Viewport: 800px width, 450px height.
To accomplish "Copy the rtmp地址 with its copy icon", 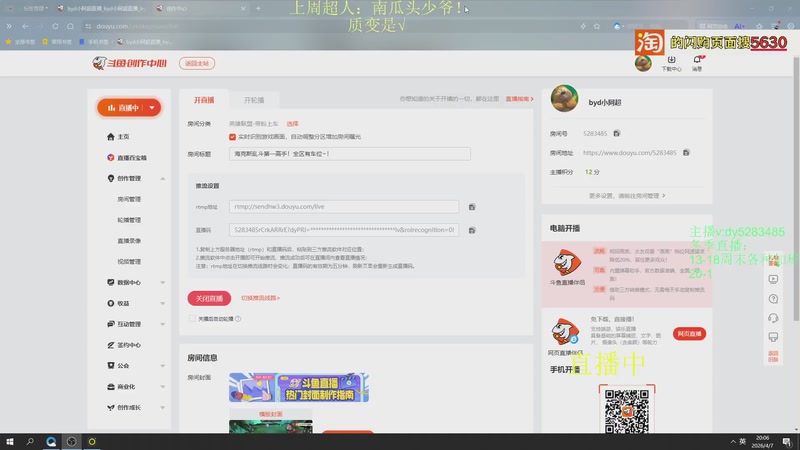I will [x=472, y=207].
